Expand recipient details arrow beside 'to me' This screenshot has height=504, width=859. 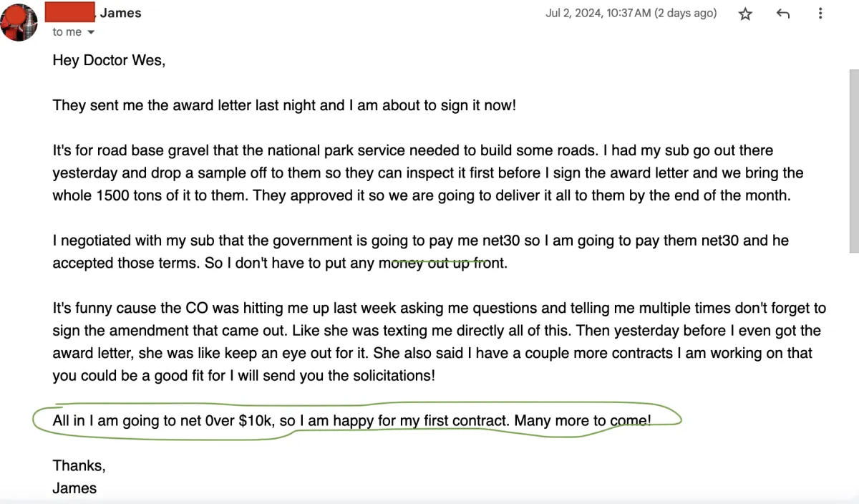[x=91, y=33]
